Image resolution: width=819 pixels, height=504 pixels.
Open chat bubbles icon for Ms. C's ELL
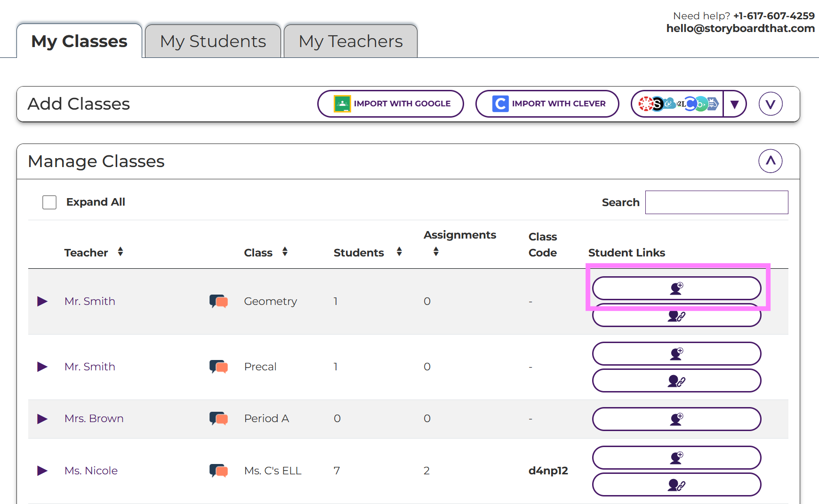218,471
